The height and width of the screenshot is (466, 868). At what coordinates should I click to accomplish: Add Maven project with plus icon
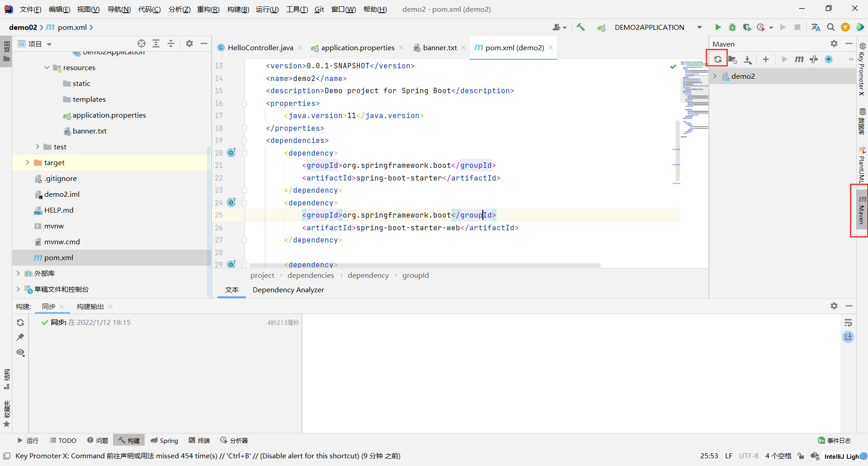(766, 59)
